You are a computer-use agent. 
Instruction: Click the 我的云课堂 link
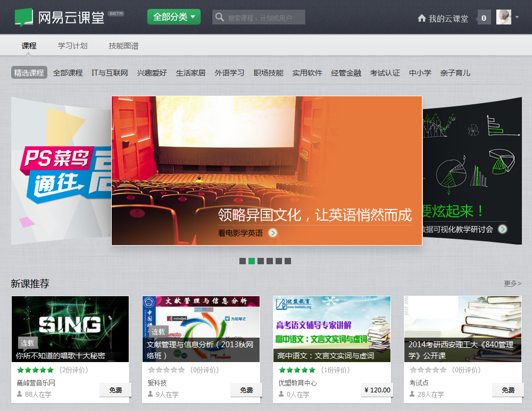pos(448,18)
